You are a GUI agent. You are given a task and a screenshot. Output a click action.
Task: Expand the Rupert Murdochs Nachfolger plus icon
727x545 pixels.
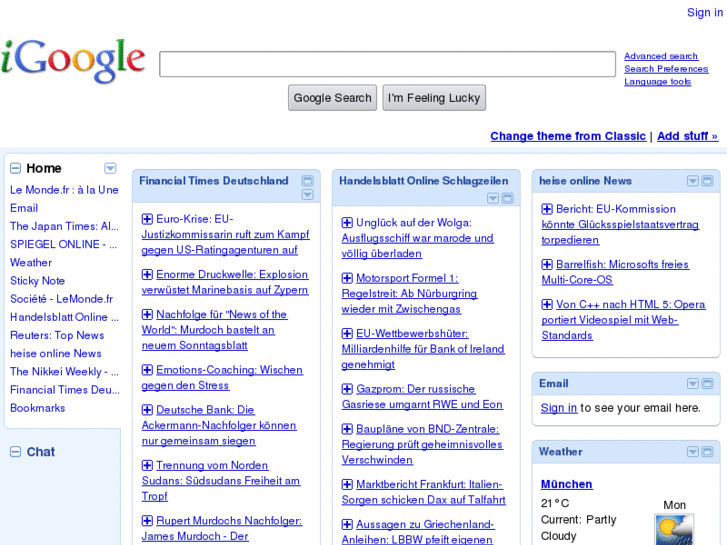click(x=147, y=520)
